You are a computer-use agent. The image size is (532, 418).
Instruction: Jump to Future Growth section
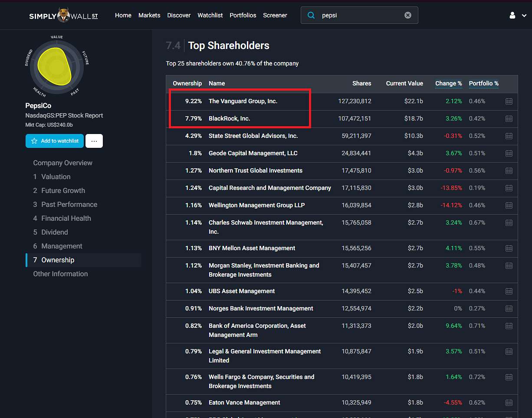pyautogui.click(x=59, y=191)
